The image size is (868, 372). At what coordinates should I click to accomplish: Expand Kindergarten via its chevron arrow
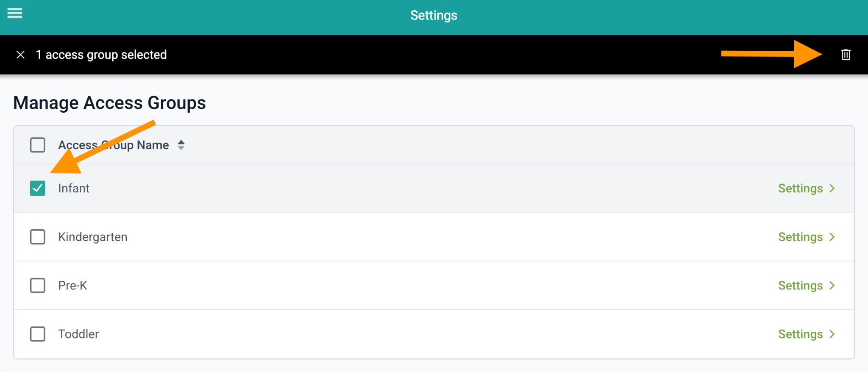(x=832, y=237)
